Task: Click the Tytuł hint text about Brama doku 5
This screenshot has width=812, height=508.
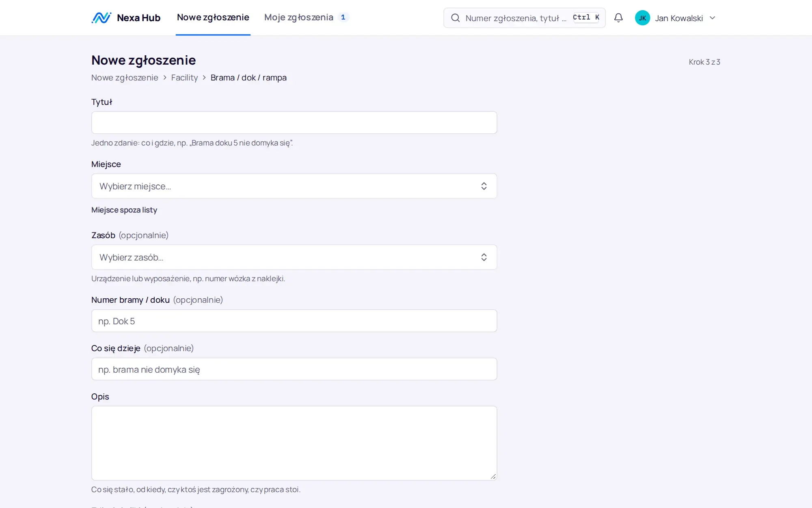Action: coord(192,143)
